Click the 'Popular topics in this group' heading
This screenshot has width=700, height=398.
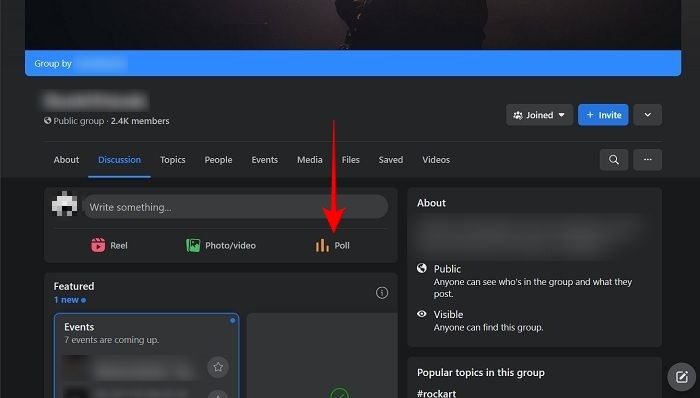(x=481, y=373)
